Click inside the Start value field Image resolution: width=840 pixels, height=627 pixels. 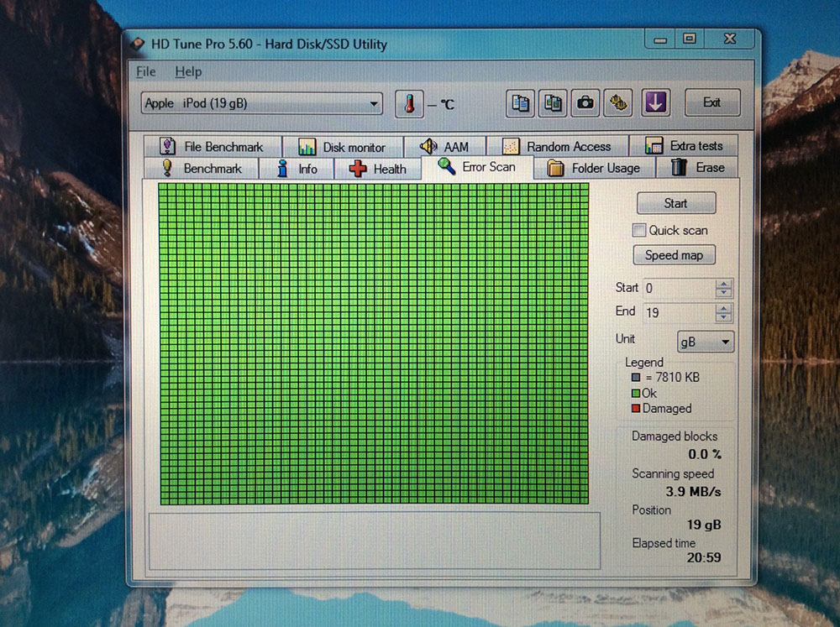679,288
